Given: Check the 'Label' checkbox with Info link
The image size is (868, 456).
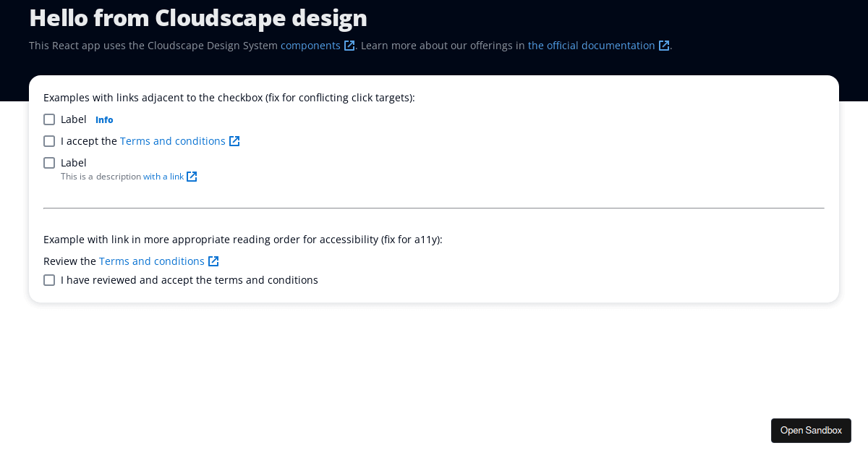Looking at the screenshot, I should click(x=49, y=119).
